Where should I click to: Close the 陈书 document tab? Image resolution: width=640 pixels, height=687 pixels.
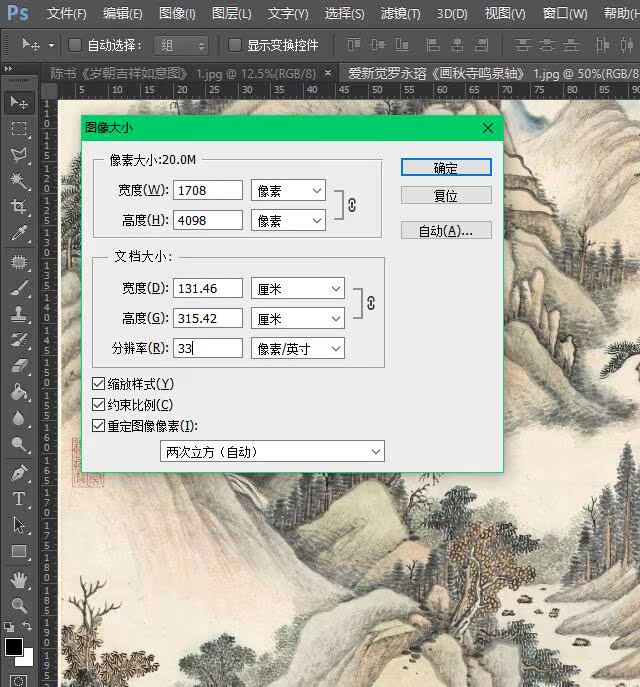(x=328, y=73)
